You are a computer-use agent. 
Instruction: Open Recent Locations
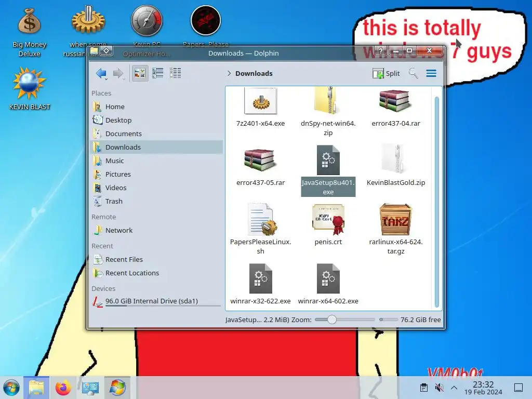tap(157, 273)
